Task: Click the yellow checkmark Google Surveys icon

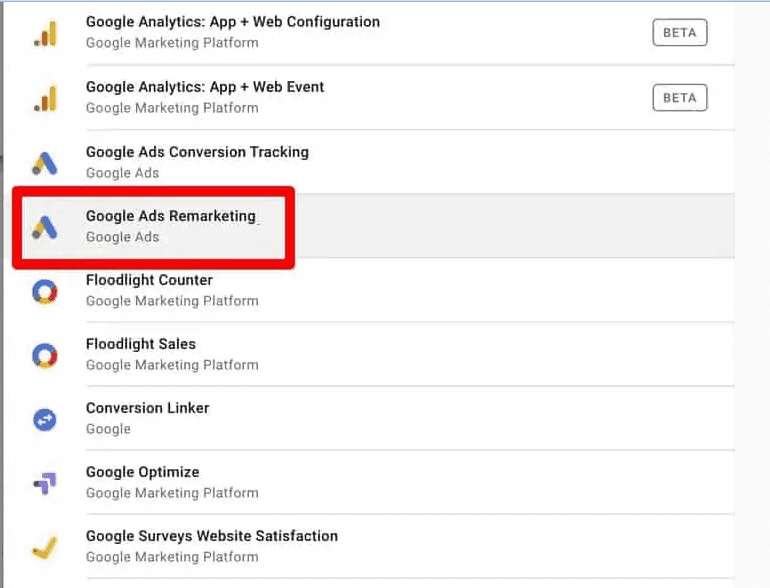Action: click(x=45, y=546)
